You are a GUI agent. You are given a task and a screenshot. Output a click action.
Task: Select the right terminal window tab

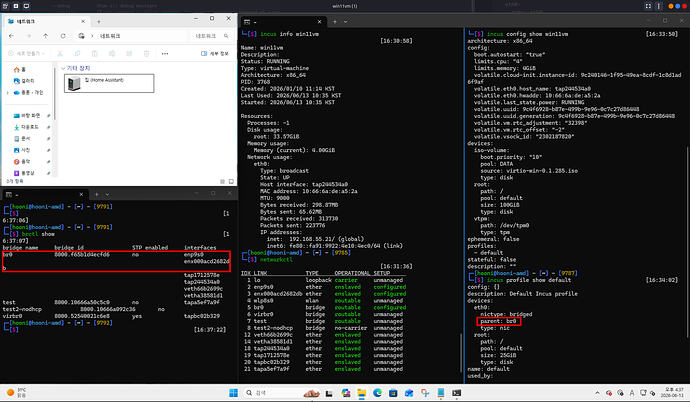point(284,22)
